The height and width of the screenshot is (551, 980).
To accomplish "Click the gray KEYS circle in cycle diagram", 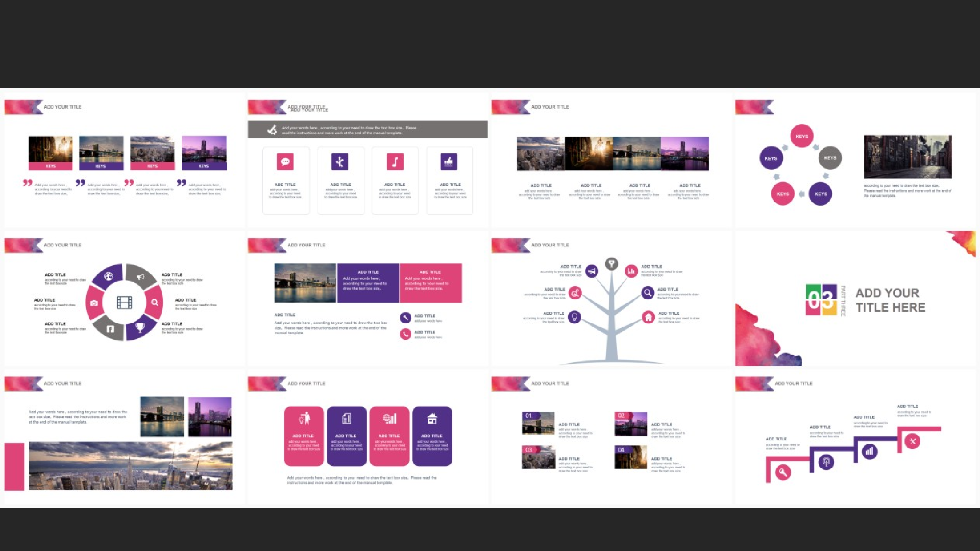I will pyautogui.click(x=830, y=158).
